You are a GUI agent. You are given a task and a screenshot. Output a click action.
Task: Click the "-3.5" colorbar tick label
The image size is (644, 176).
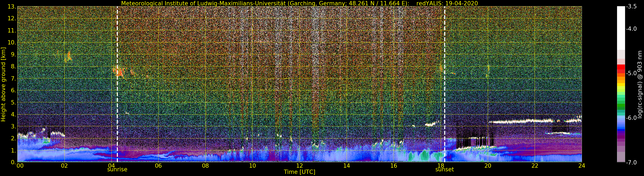coord(631,6)
